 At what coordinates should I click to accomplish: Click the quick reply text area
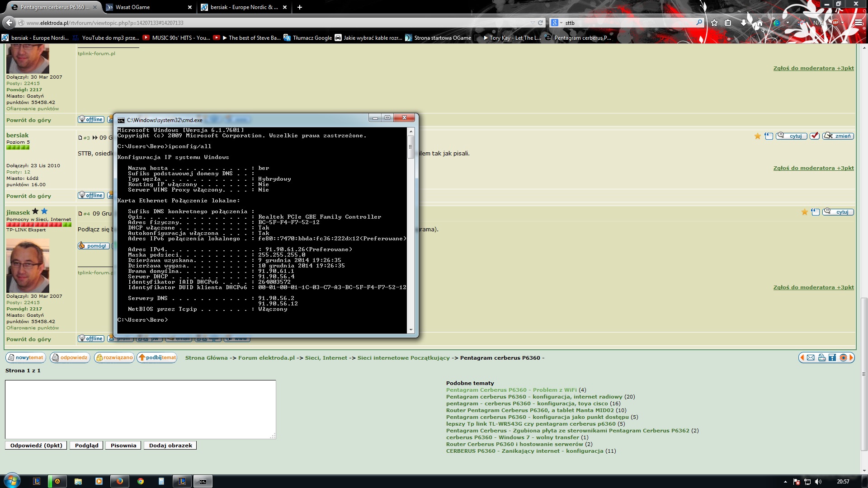click(141, 409)
